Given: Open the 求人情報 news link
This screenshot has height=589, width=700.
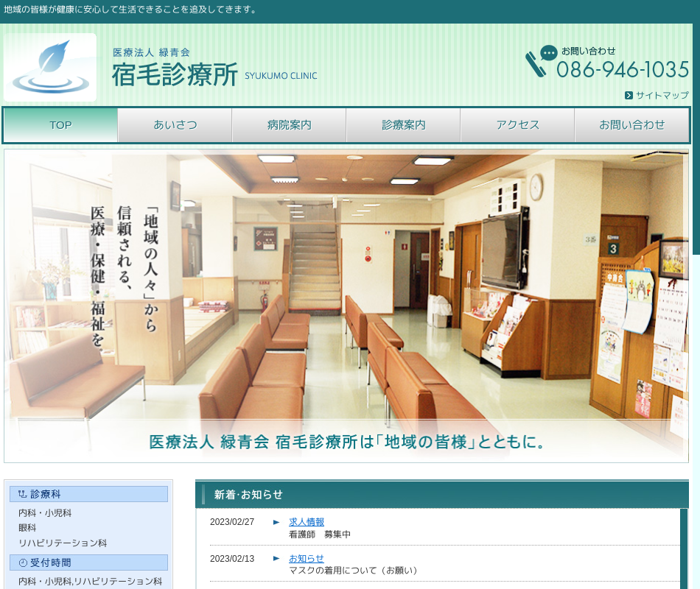Looking at the screenshot, I should pyautogui.click(x=307, y=522).
